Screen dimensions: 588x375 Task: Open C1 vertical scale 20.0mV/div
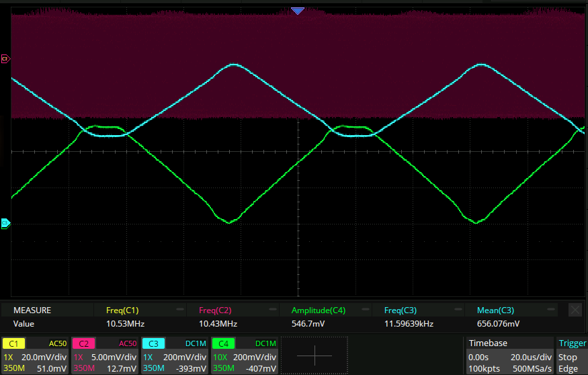point(44,358)
